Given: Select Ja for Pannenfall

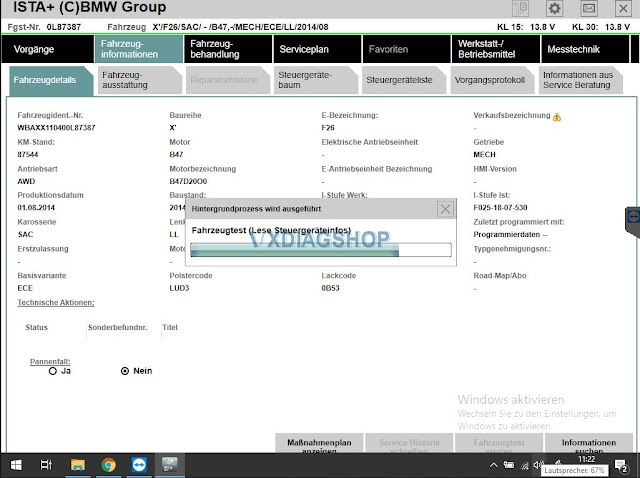Looking at the screenshot, I should point(52,371).
